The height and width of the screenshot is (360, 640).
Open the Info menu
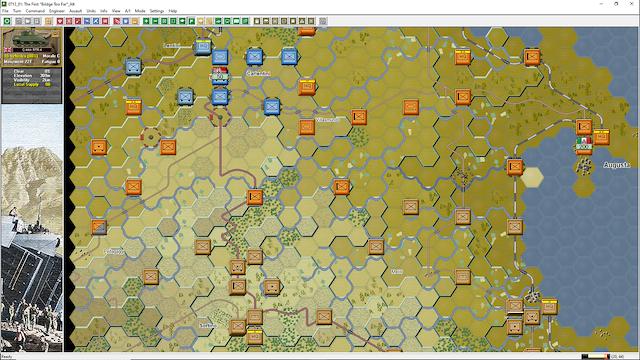click(x=104, y=11)
